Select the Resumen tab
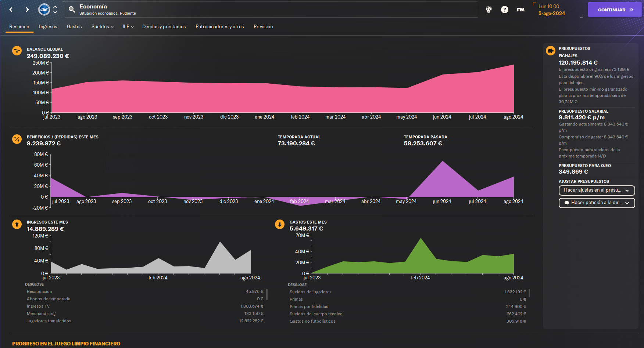This screenshot has height=348, width=644. 19,26
